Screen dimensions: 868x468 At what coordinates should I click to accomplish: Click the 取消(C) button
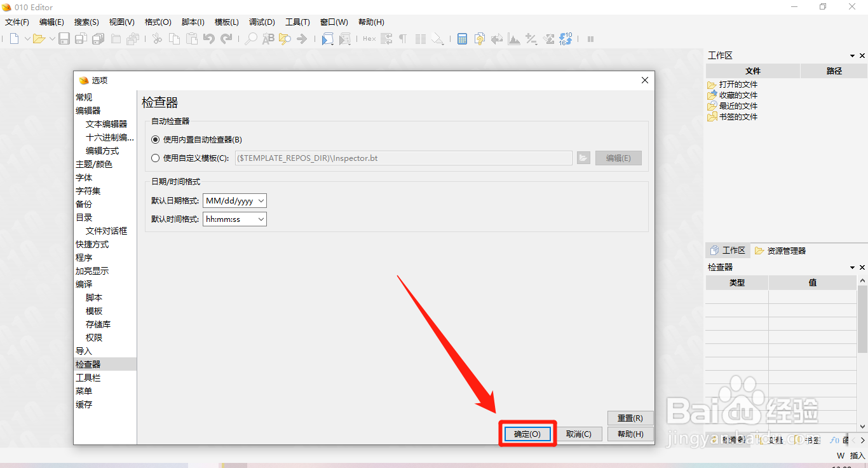579,434
